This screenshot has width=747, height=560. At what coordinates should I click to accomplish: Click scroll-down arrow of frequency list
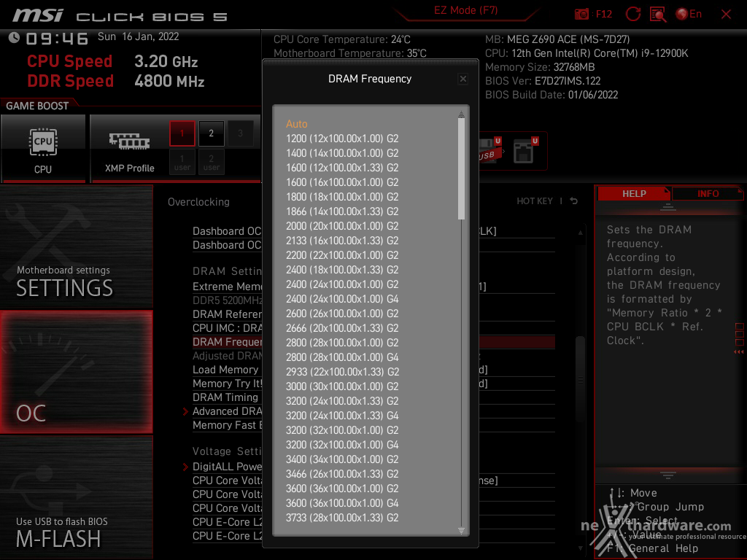461,531
